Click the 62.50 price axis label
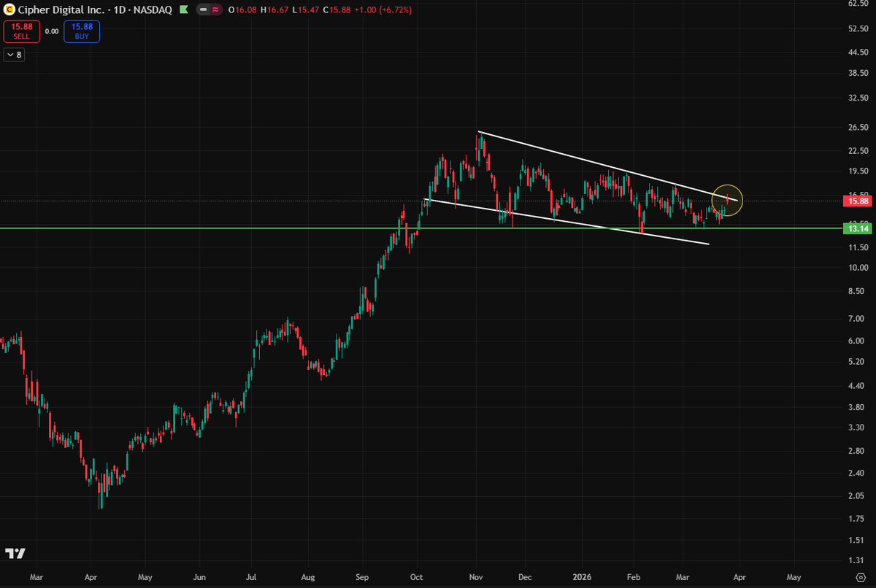The image size is (876, 588). coord(858,4)
